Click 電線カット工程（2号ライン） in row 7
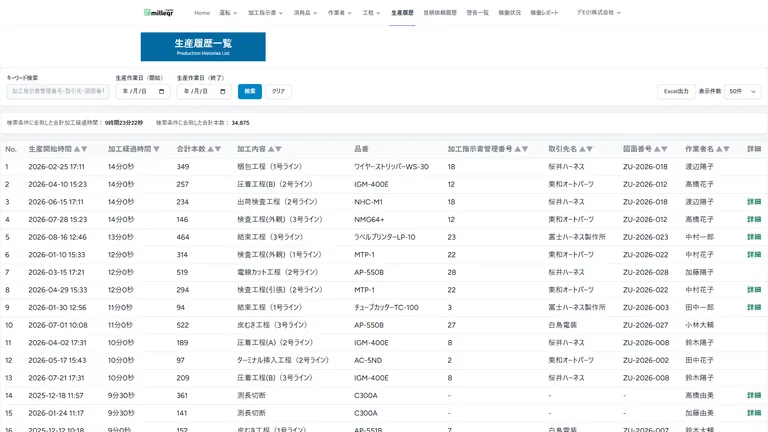 (x=278, y=272)
